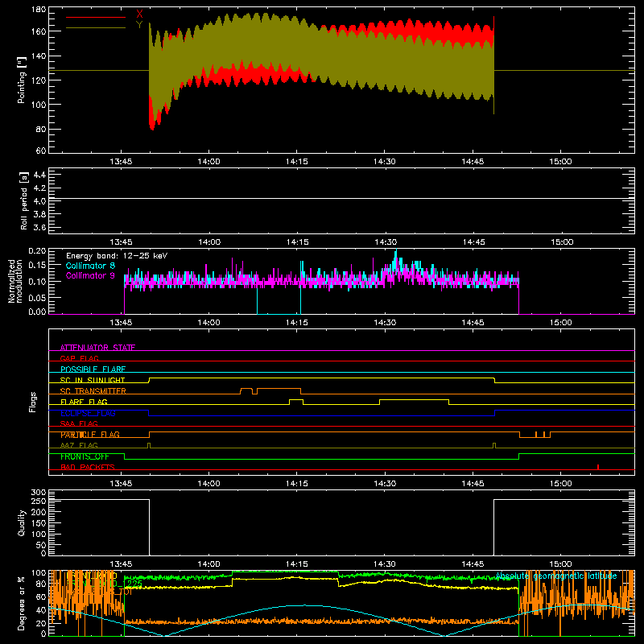
Task: Click the "3.6" tick on Roll period axis
Action: (39, 227)
